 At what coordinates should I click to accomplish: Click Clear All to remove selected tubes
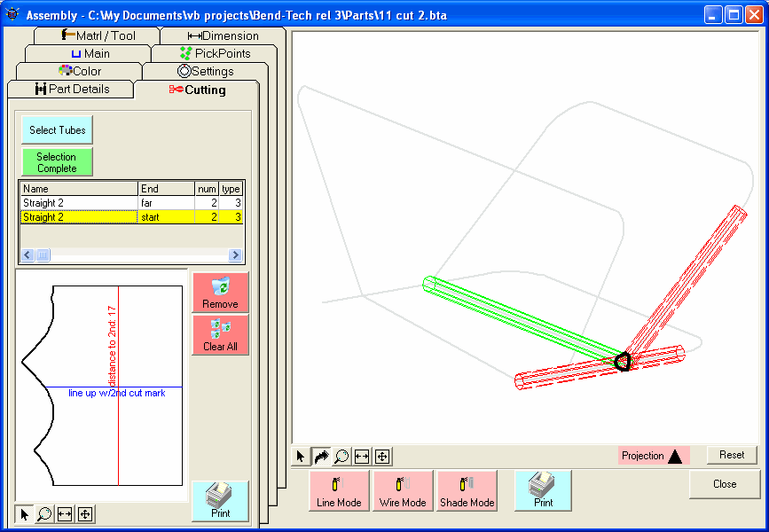click(220, 335)
